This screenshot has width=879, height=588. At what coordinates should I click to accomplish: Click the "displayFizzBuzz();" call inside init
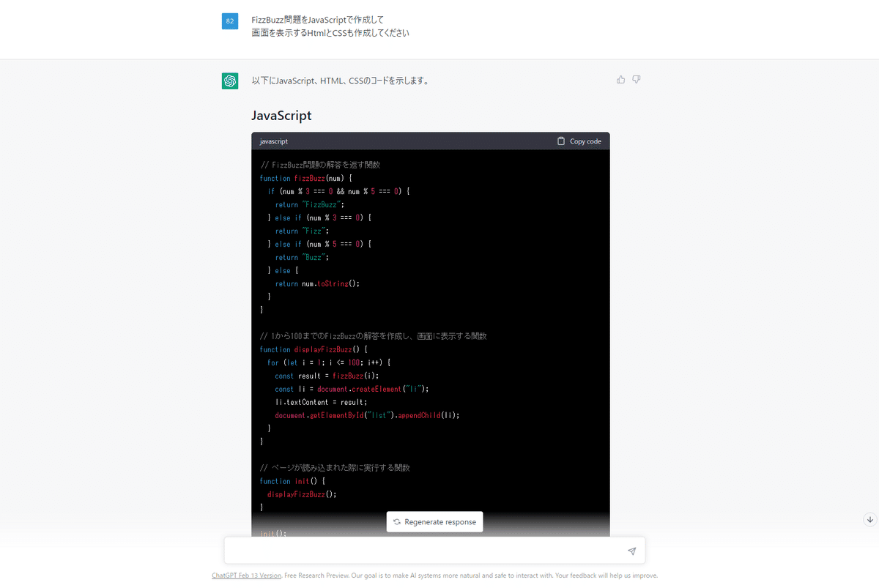click(302, 494)
